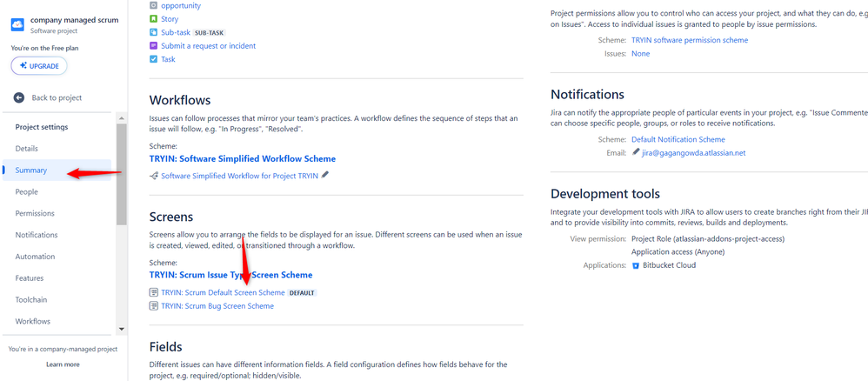Click the DEFAULT badge beside Scrum Default Screen Scheme
Screen dimensions: 868x381
[302, 293]
